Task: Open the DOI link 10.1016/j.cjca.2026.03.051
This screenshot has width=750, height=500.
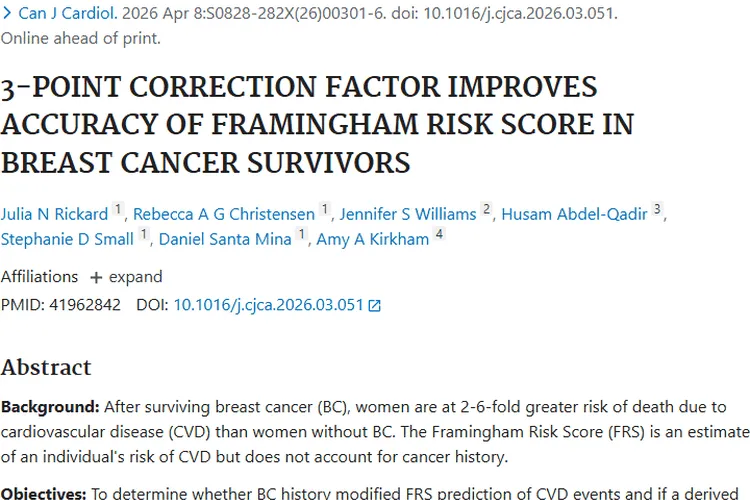Action: point(268,305)
